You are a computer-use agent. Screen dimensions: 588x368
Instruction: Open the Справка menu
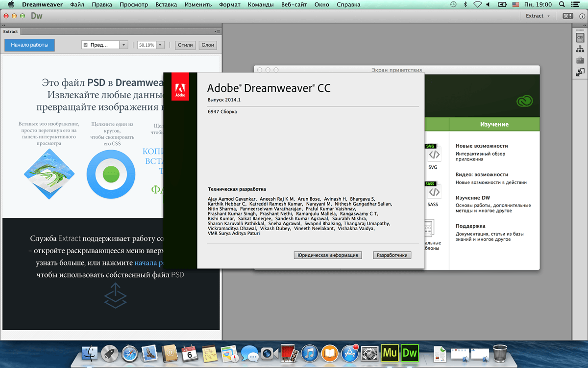[x=348, y=4]
